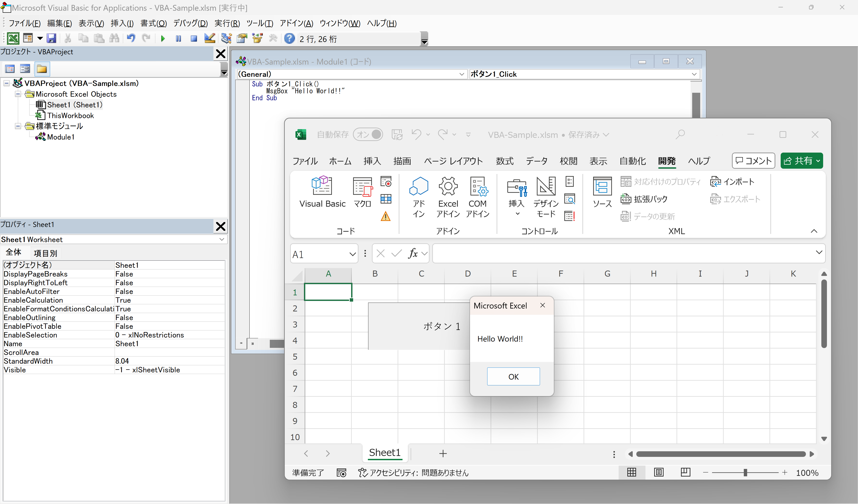
Task: Click the ボタン 1 form button on sheet
Action: pyautogui.click(x=419, y=326)
